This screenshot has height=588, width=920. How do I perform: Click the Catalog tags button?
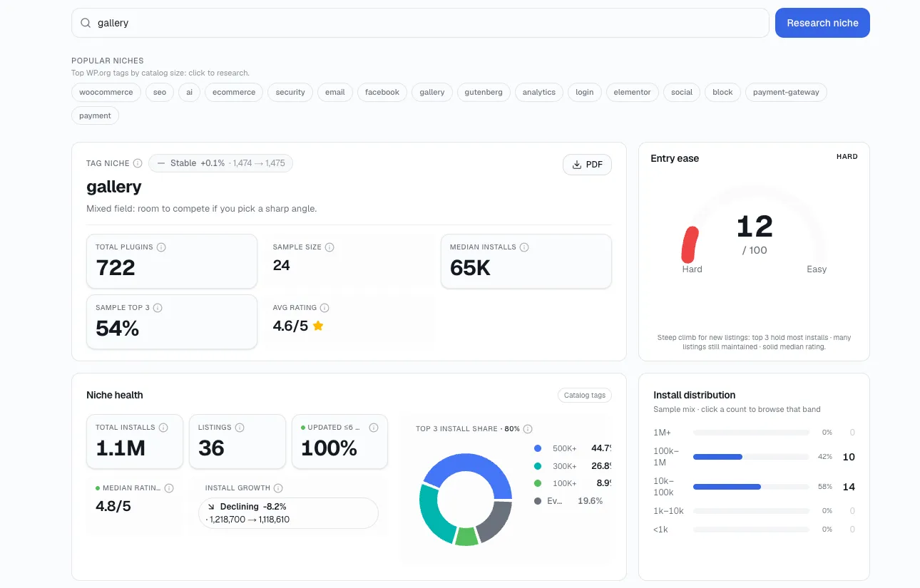(x=584, y=396)
